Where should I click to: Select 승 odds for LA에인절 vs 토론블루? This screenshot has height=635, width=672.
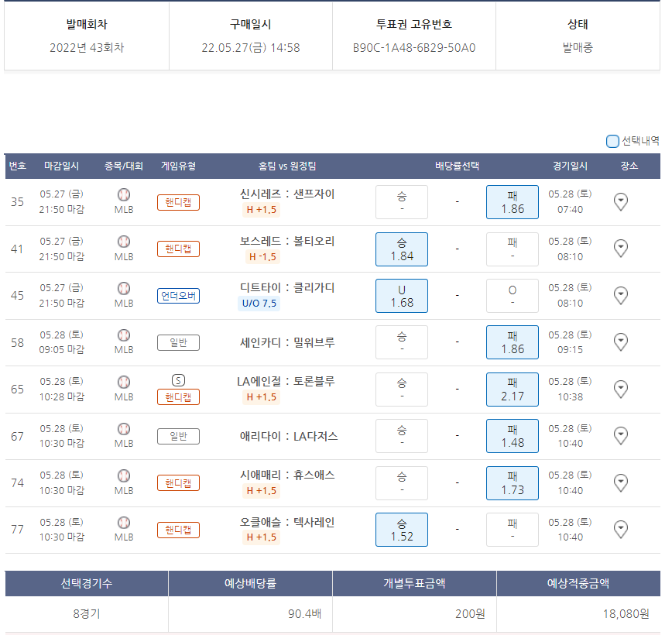point(402,390)
